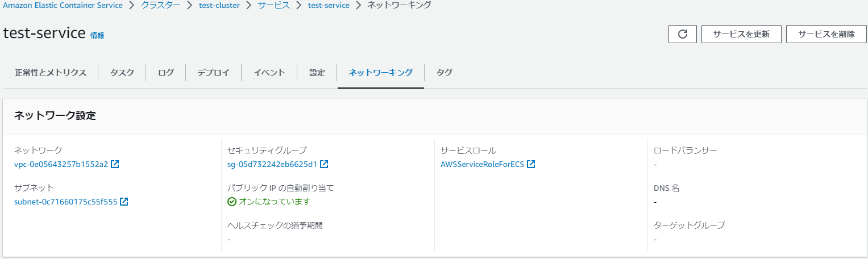Open subnet-0c71660175c55f555 link
The width and height of the screenshot is (868, 259).
65,202
